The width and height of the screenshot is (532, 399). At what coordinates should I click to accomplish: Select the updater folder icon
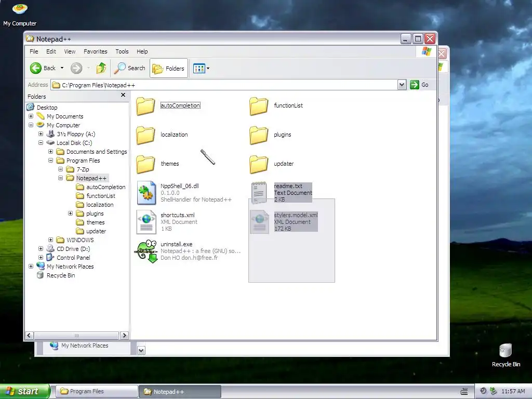coord(259,164)
